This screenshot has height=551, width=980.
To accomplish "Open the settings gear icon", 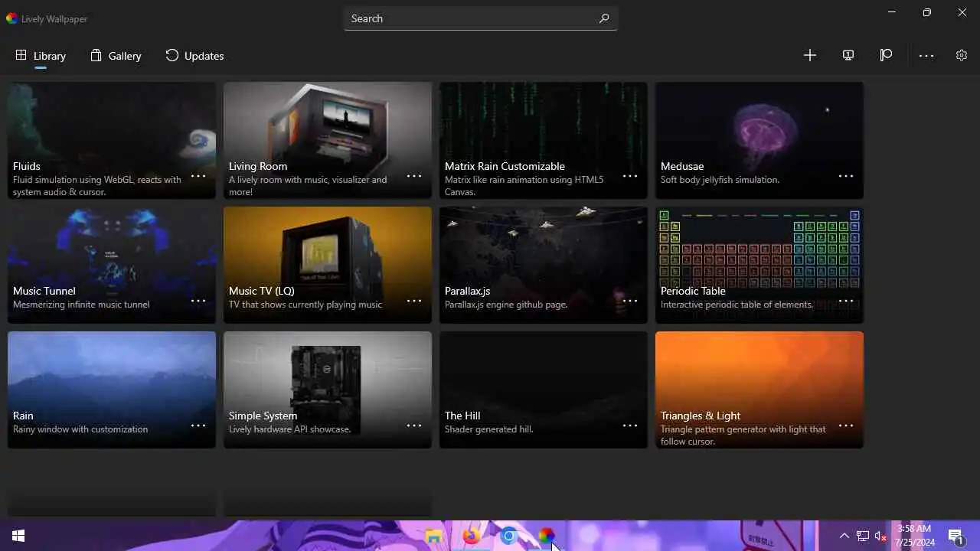I will pyautogui.click(x=962, y=55).
